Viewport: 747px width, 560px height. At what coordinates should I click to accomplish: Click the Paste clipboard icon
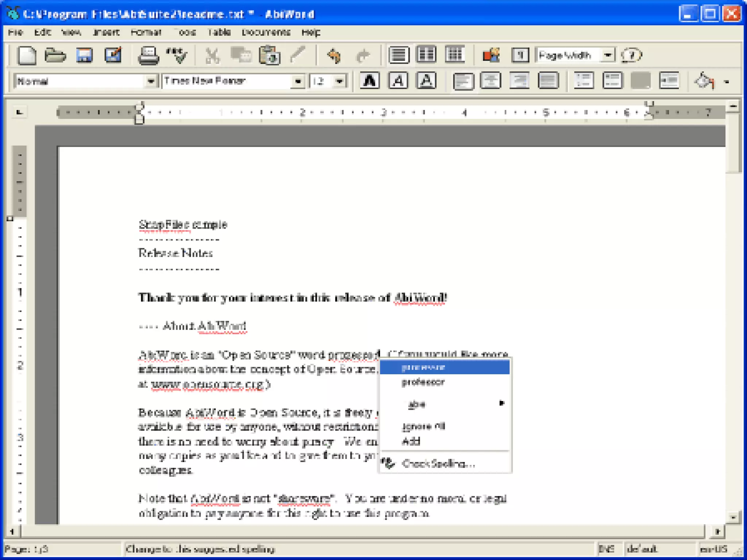pos(269,56)
